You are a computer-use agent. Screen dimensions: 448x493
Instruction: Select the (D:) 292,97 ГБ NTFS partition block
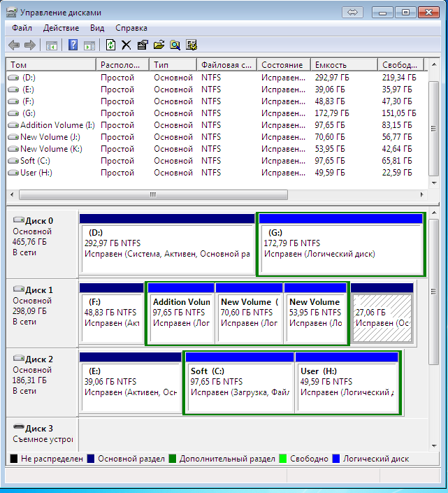167,243
